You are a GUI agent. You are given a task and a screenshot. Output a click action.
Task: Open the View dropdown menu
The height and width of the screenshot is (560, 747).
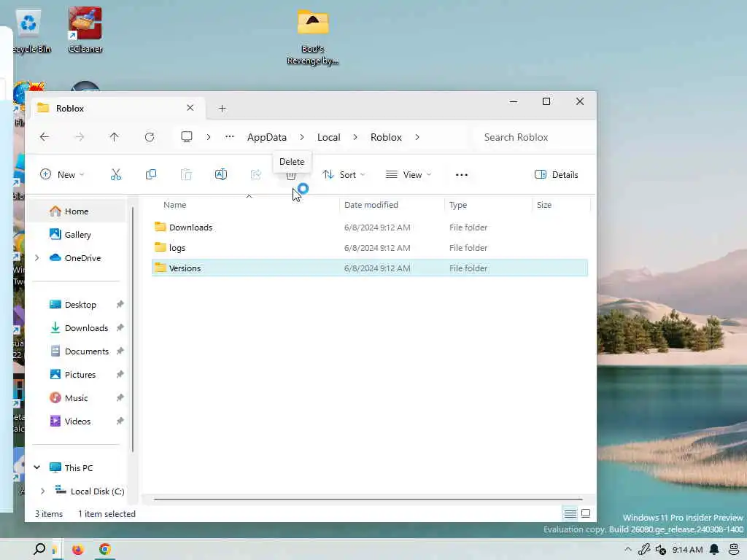click(409, 175)
